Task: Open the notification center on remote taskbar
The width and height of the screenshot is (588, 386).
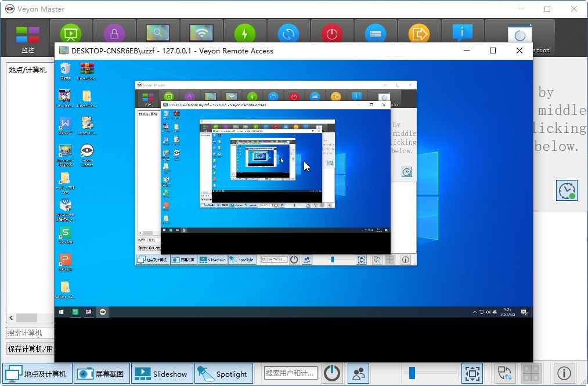Action: pos(524,312)
